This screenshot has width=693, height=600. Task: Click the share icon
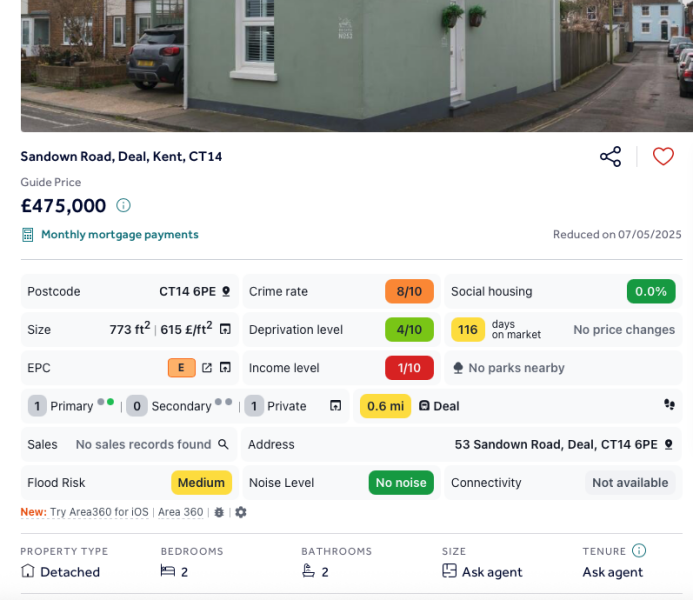[610, 157]
